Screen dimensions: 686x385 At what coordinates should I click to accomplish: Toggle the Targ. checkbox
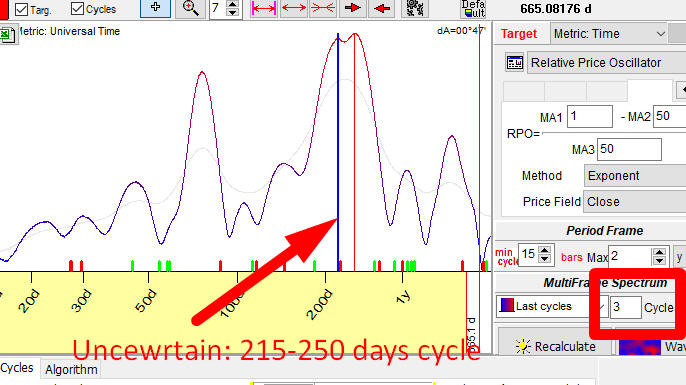click(x=21, y=9)
